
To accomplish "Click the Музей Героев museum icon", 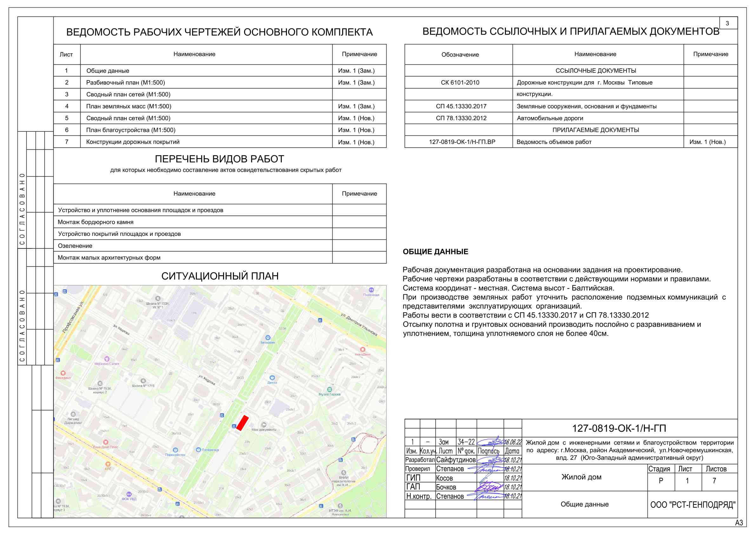I will [329, 390].
